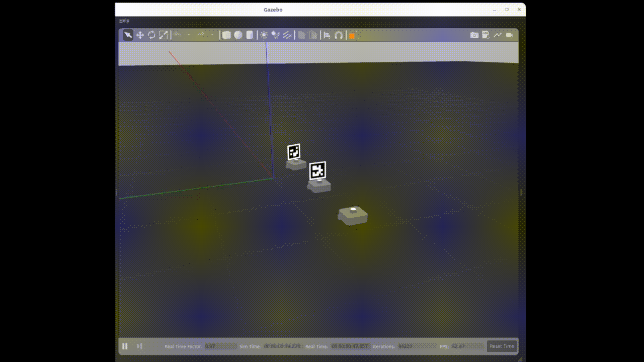Image resolution: width=644 pixels, height=362 pixels.
Task: Open the data logger icon
Action: (486, 35)
